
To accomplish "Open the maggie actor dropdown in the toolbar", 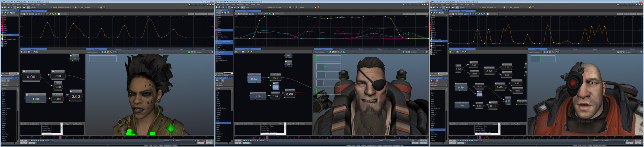I will pos(42,8).
